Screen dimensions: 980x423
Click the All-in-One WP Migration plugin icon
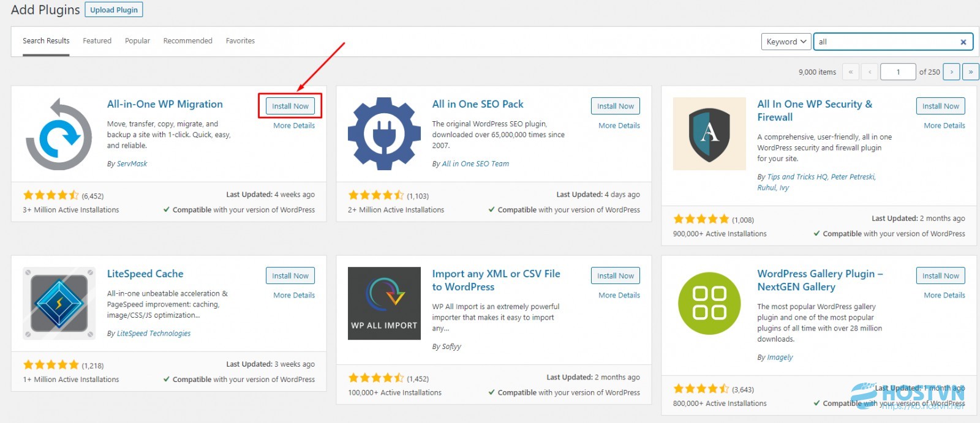[x=59, y=134]
